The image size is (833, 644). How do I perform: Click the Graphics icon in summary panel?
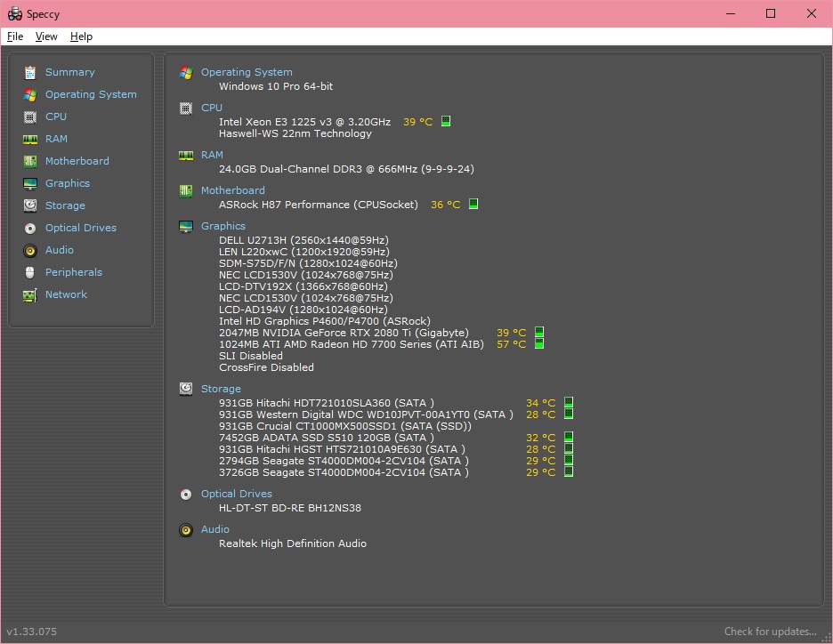186,227
